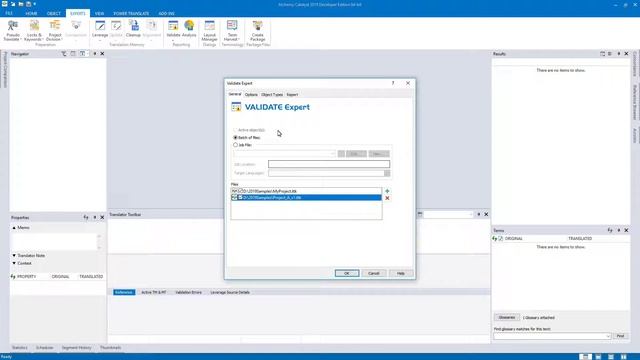Viewport: 640px width, 360px height.
Task: Click the green plus to add a file
Action: (x=387, y=191)
